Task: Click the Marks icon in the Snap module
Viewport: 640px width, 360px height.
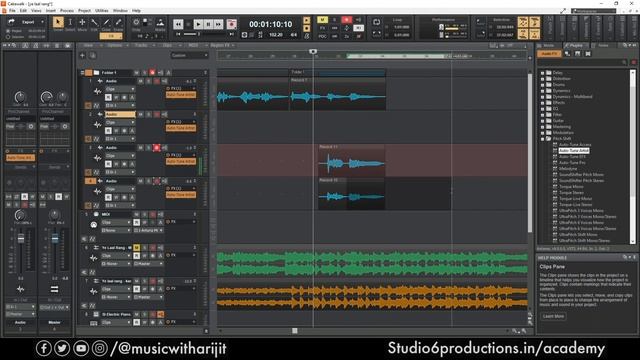Action: tap(160, 22)
